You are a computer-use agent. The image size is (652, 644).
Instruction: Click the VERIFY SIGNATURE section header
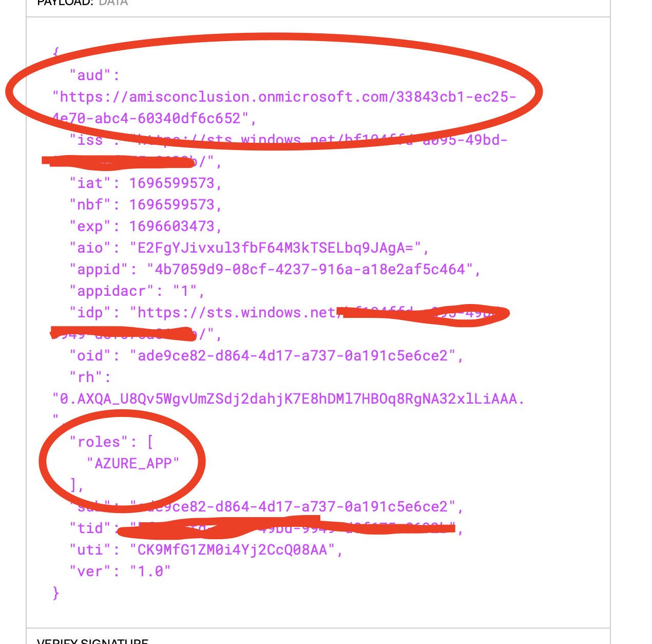93,641
